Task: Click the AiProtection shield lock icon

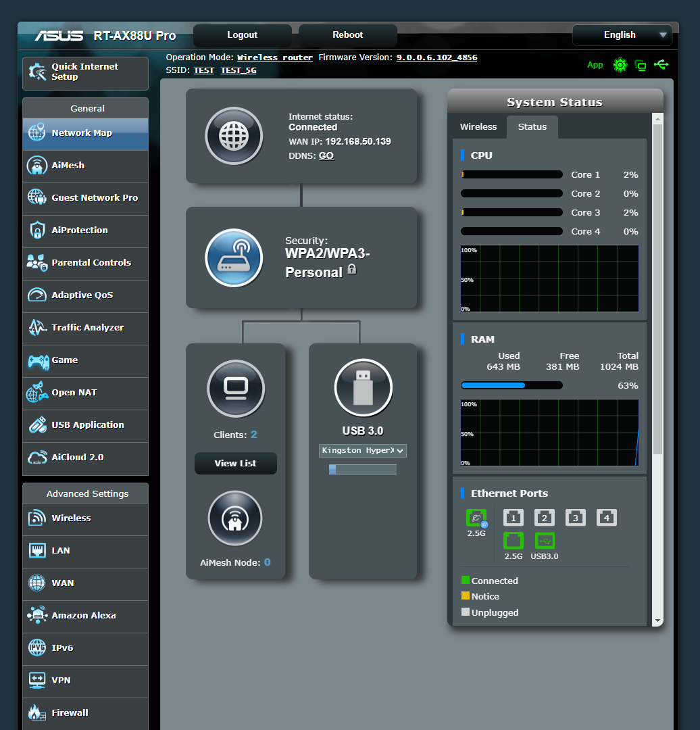Action: (37, 230)
